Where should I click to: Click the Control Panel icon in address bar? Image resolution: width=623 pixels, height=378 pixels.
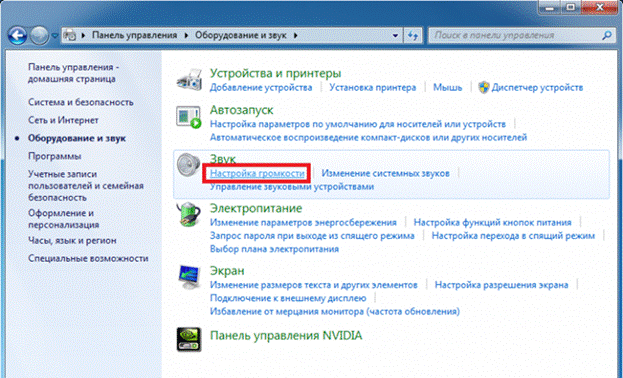click(70, 35)
